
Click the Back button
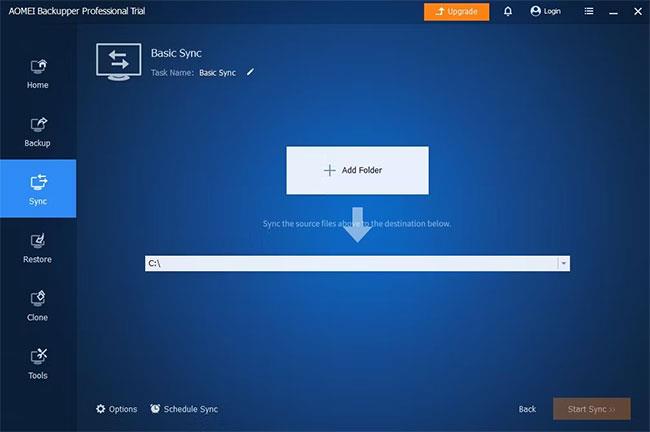point(527,409)
